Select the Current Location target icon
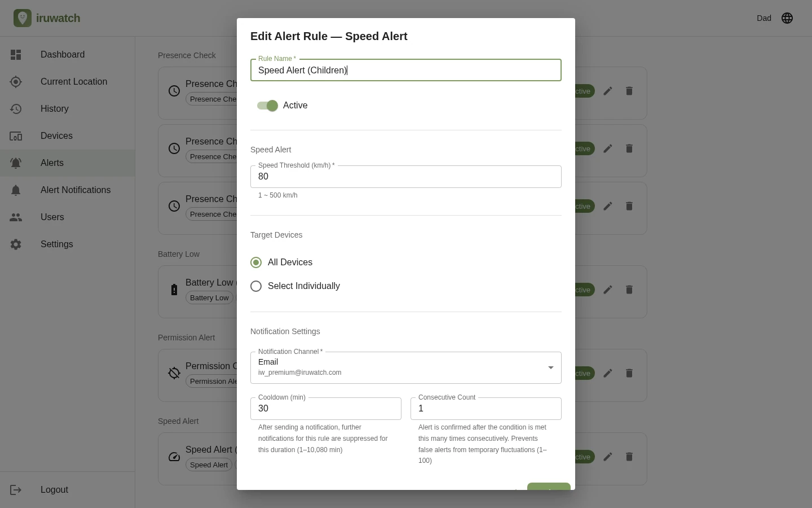This screenshot has width=812, height=508. point(16,82)
